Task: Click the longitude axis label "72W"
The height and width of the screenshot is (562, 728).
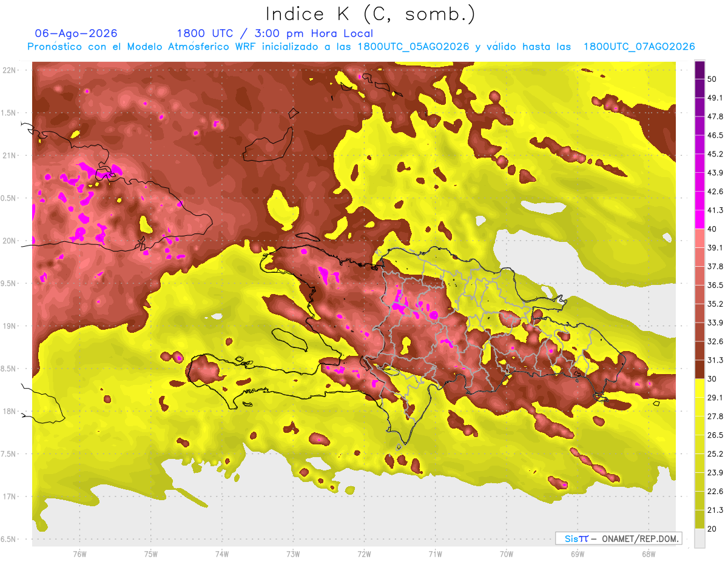Action: coord(364,554)
